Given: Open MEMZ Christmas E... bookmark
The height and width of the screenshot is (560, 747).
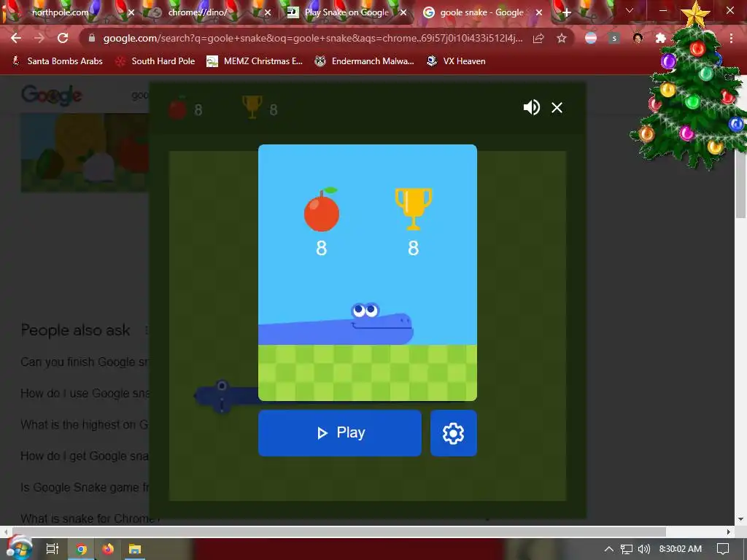Looking at the screenshot, I should click(255, 61).
